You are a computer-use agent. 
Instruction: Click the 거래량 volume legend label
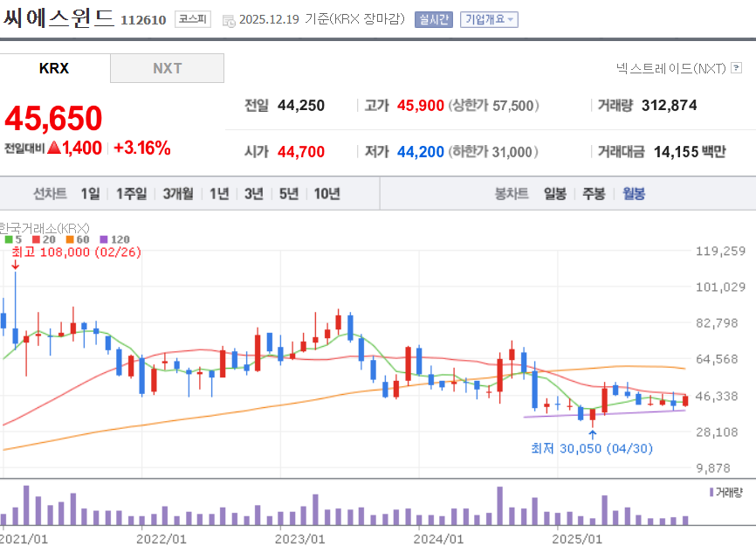[729, 492]
